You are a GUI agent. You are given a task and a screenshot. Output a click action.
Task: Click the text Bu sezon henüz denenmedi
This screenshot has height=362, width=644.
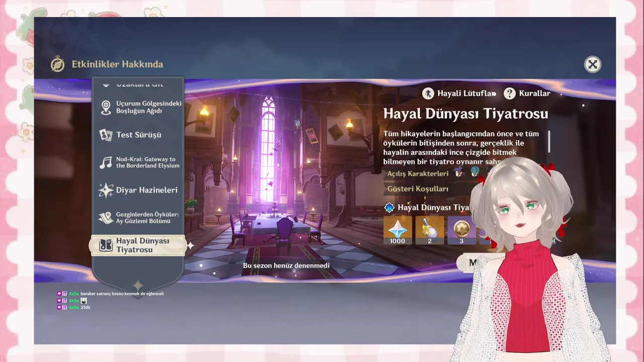286,265
